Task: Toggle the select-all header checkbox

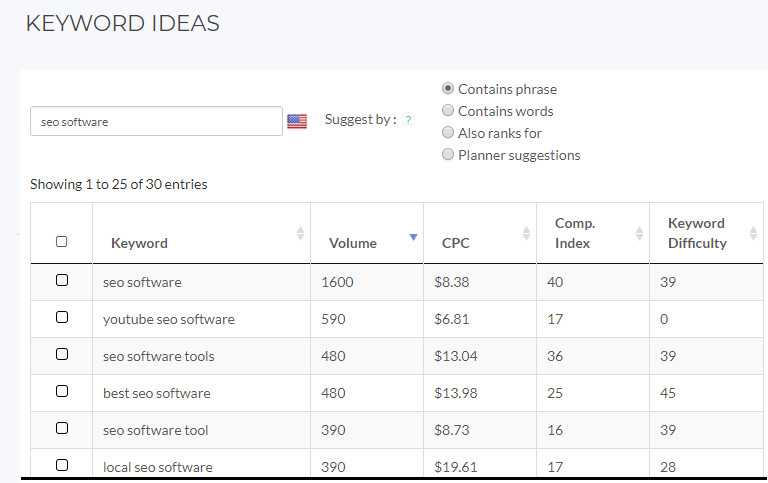Action: [x=62, y=242]
